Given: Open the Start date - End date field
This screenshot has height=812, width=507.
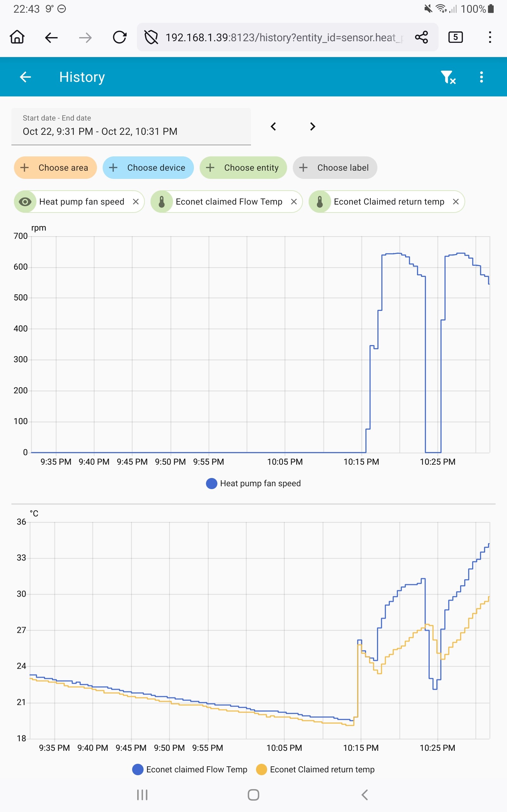Looking at the screenshot, I should [131, 127].
